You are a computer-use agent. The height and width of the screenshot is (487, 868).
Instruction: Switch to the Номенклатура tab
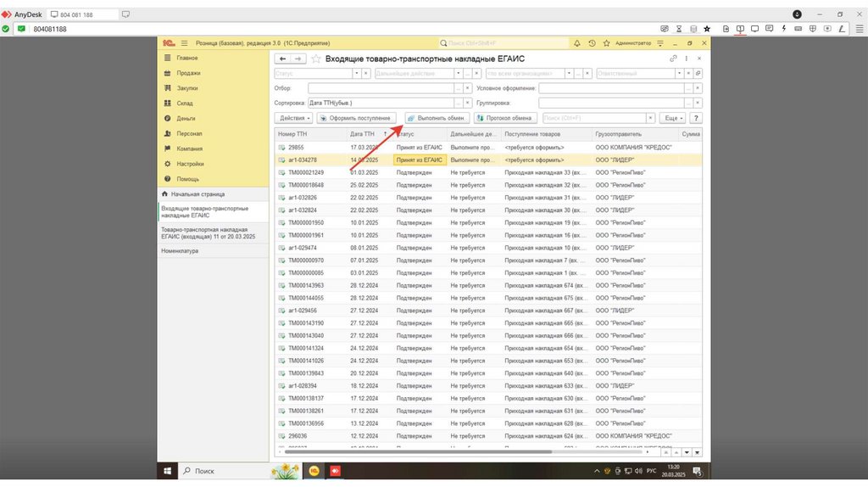click(x=180, y=251)
